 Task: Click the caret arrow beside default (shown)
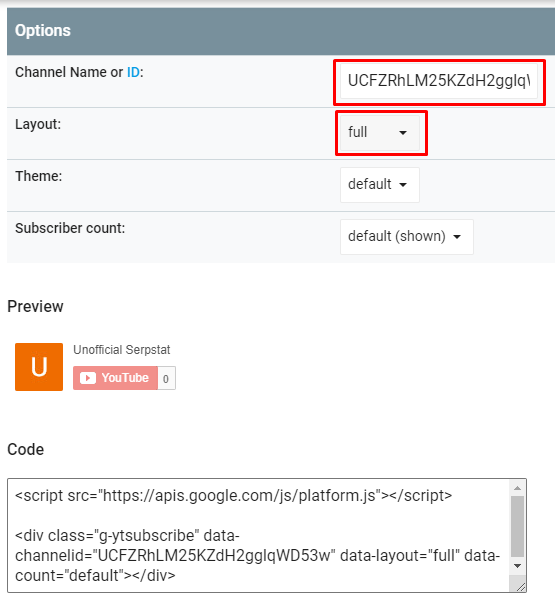point(457,237)
